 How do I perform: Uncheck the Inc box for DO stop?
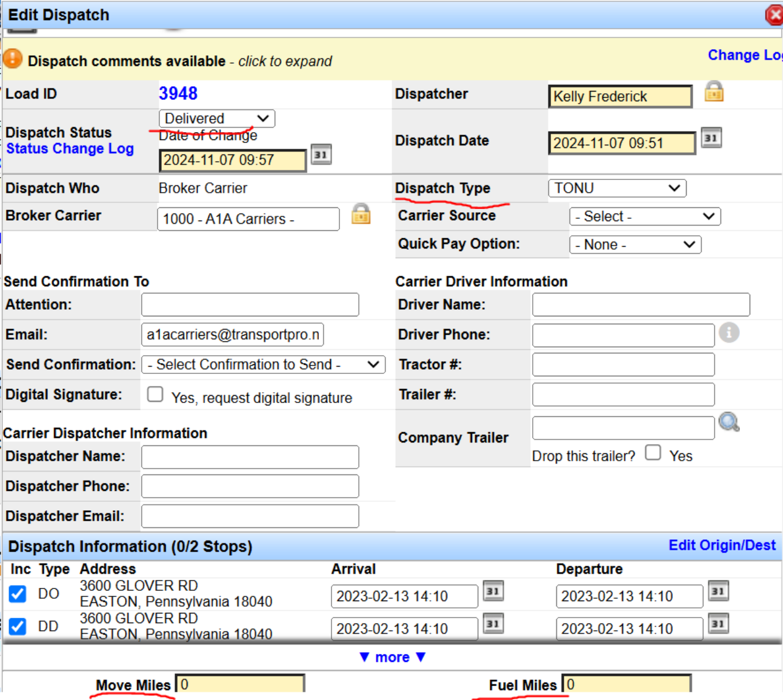click(18, 593)
